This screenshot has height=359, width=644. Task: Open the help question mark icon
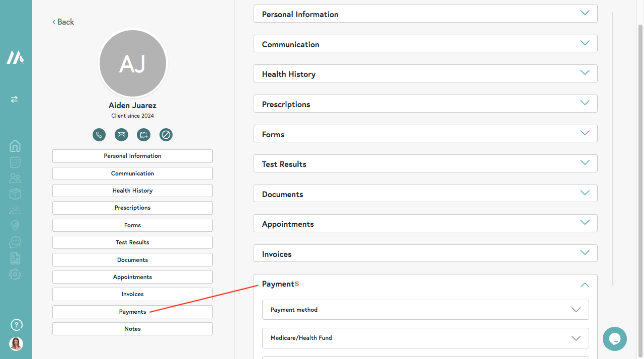tap(16, 324)
